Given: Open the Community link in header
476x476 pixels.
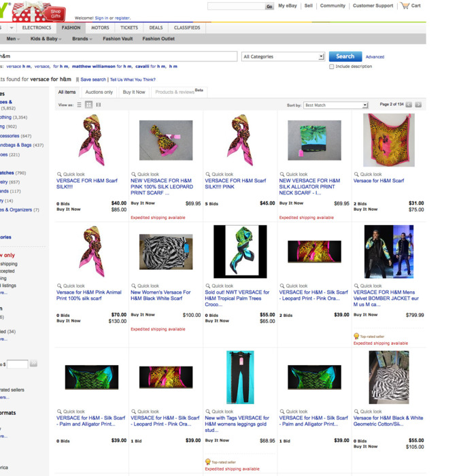Looking at the screenshot, I should [x=333, y=5].
